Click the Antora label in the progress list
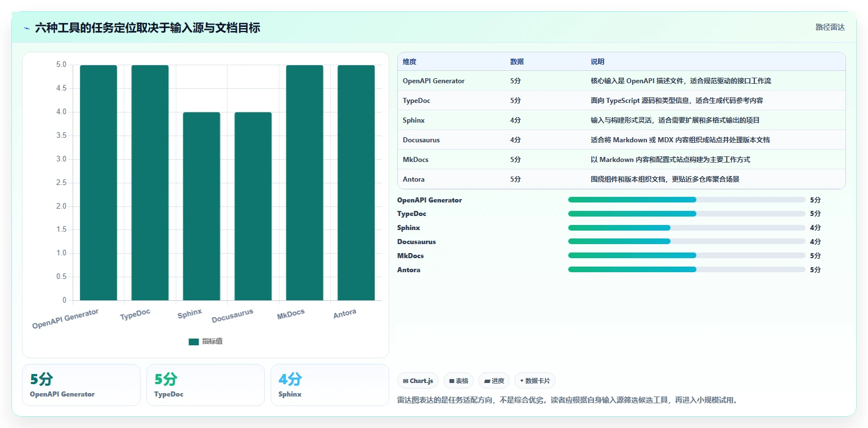The width and height of the screenshot is (868, 428). [x=408, y=270]
